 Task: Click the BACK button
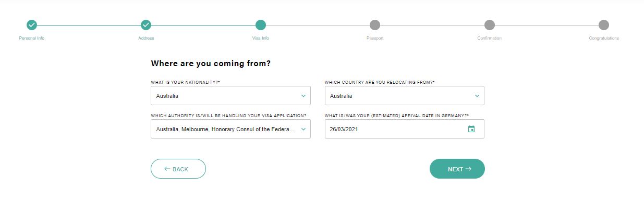tap(178, 169)
